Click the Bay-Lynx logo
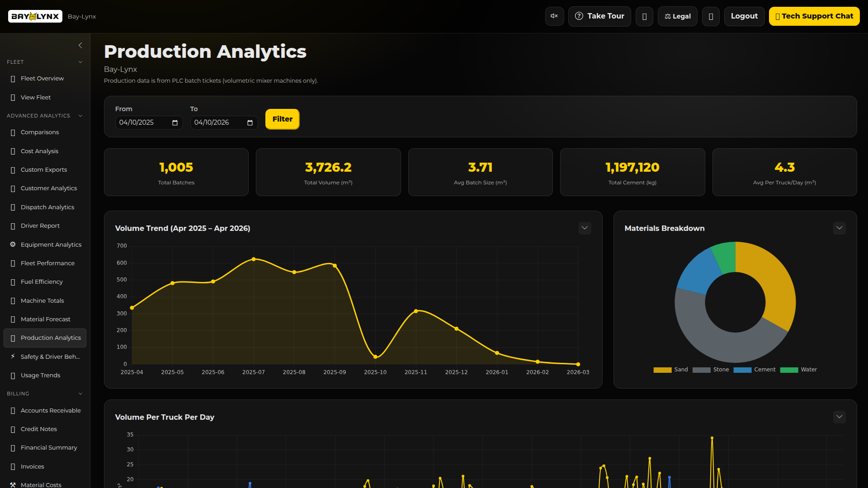 tap(35, 16)
